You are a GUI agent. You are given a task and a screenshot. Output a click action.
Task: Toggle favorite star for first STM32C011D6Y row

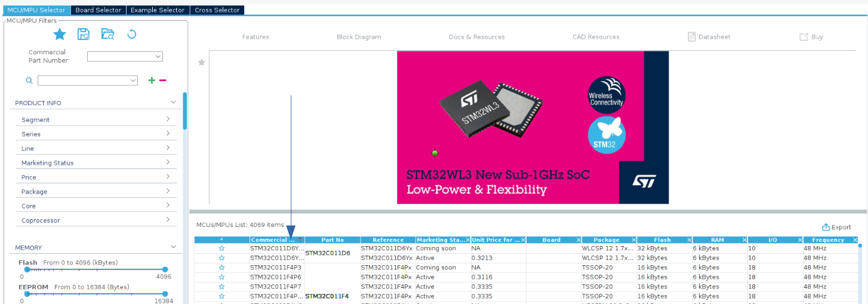click(x=221, y=248)
